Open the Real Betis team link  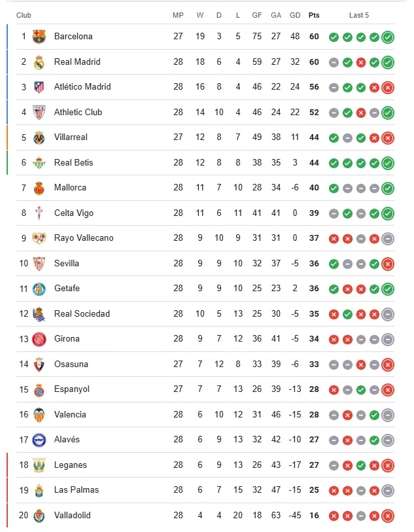coord(73,162)
